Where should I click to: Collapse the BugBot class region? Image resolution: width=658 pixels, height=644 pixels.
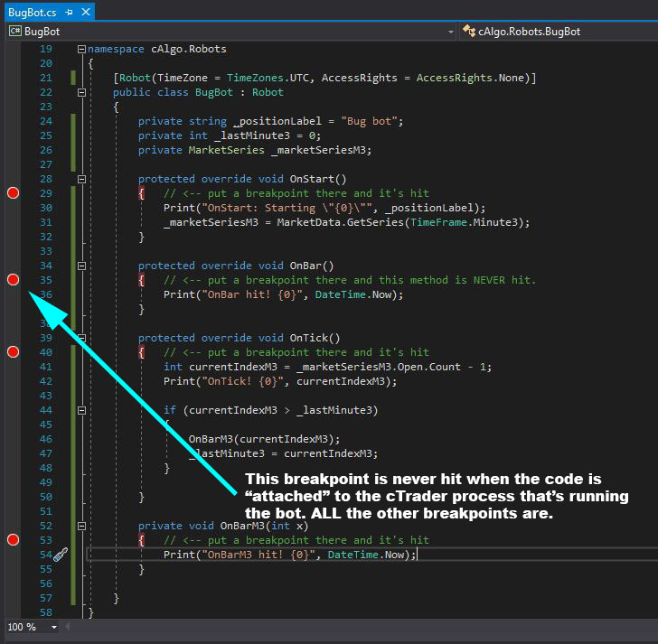pos(82,92)
